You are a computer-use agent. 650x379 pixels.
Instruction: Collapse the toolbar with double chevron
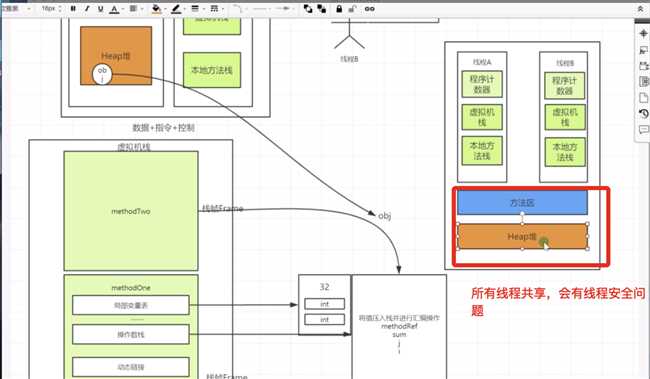pos(640,9)
